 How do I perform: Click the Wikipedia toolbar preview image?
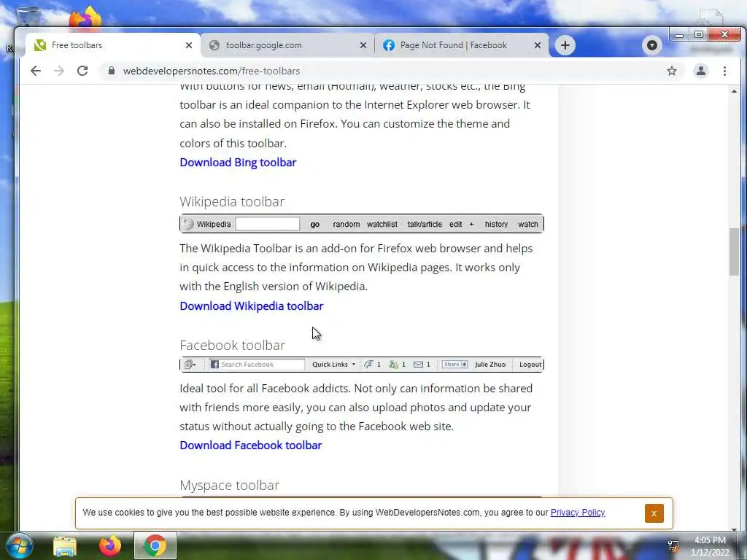click(x=362, y=224)
